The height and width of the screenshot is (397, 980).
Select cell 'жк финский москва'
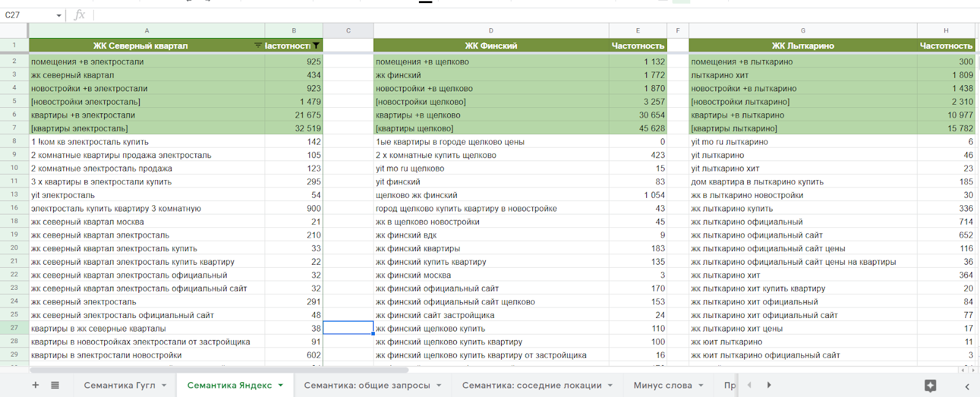point(491,275)
